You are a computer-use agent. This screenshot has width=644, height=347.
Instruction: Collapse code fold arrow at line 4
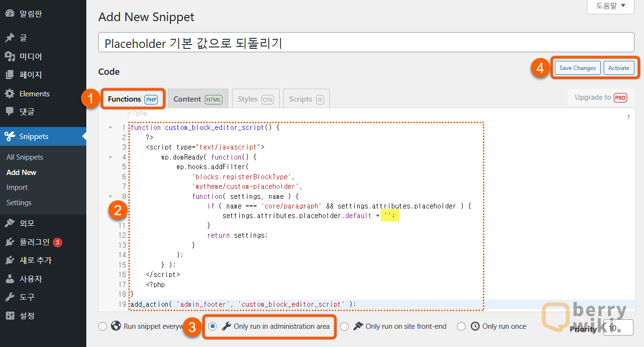(x=110, y=157)
